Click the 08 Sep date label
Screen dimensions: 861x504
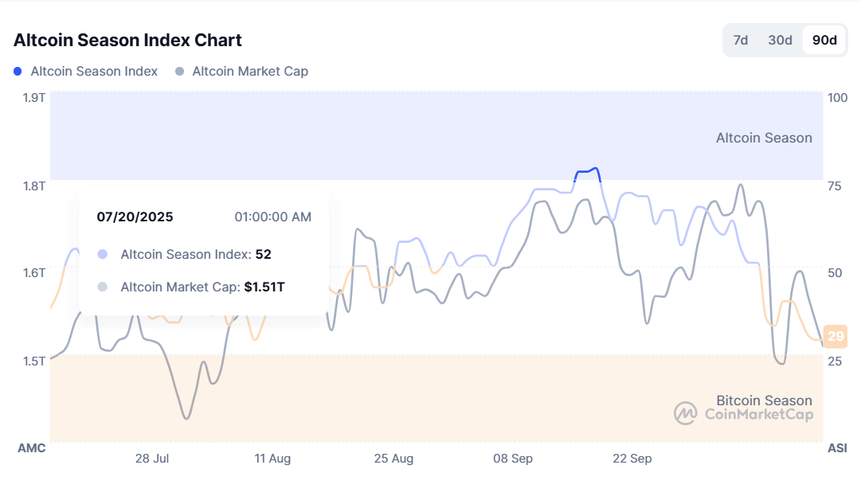[513, 459]
